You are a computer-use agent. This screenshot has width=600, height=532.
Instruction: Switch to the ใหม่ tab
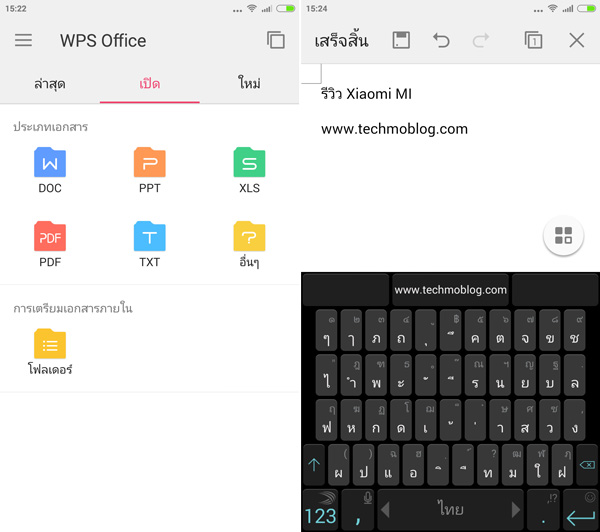250,84
